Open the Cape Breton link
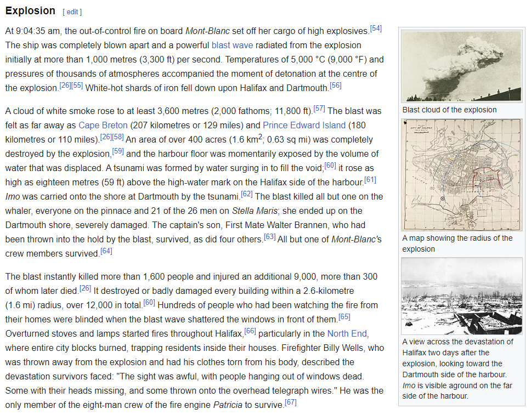Screen dimensions: 531x420 pos(103,125)
